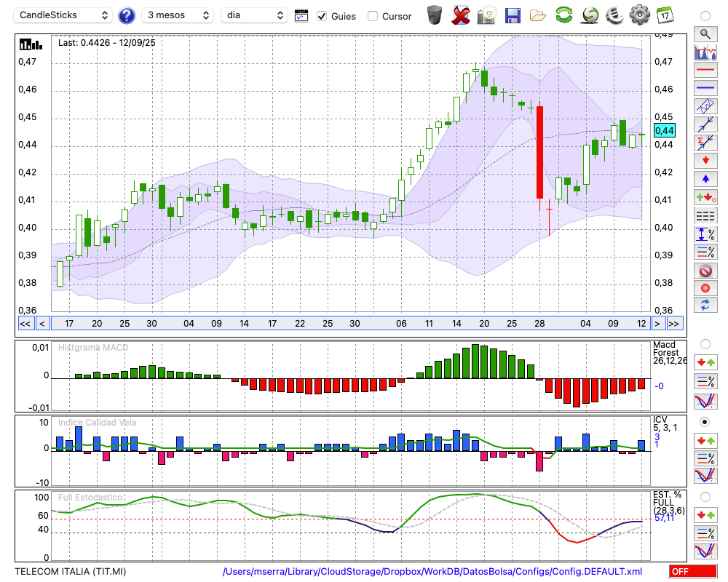Click the Macd Forest 26,12,26 label
Screen dimensions: 728x582
point(669,353)
